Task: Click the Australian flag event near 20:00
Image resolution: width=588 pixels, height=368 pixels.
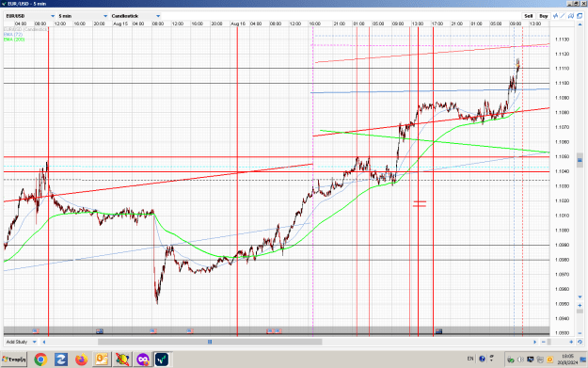Action: point(100,331)
